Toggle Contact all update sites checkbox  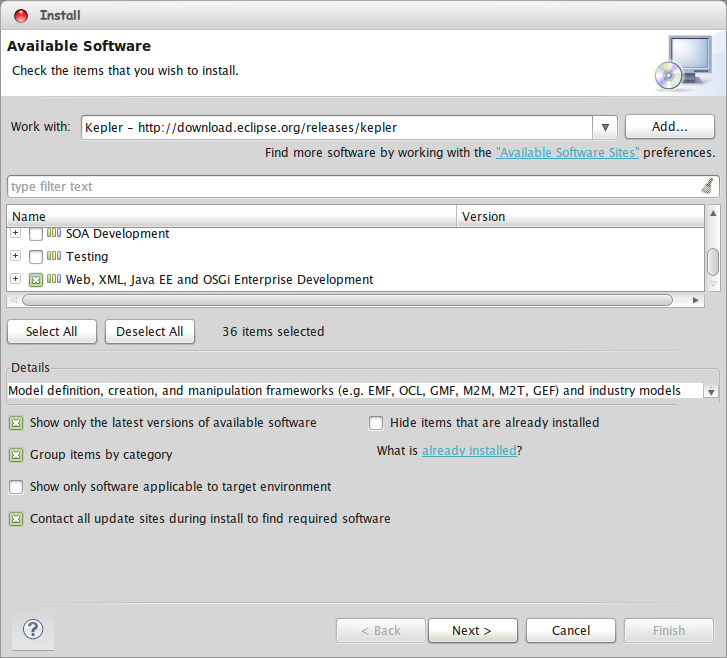click(16, 519)
